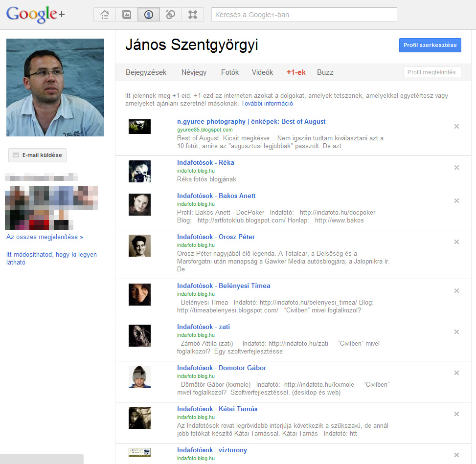
Task: Click the víztorony entry thumbnail
Action: click(139, 452)
